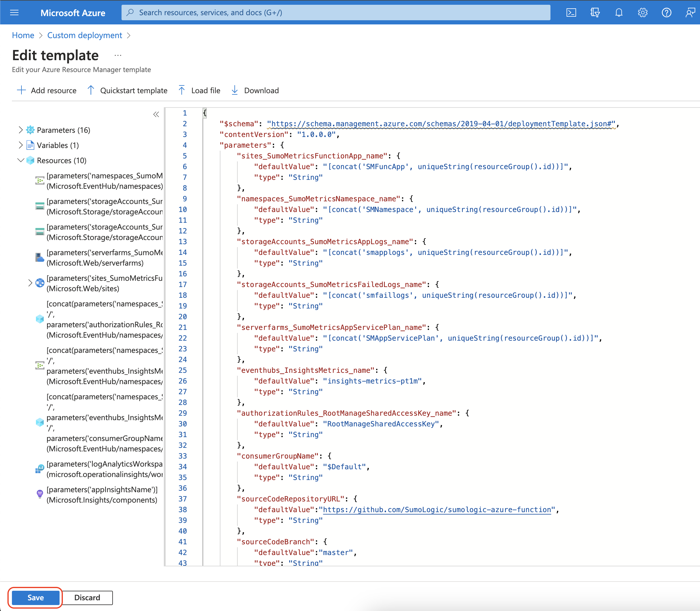
Task: Open Azure notifications bell
Action: (619, 12)
